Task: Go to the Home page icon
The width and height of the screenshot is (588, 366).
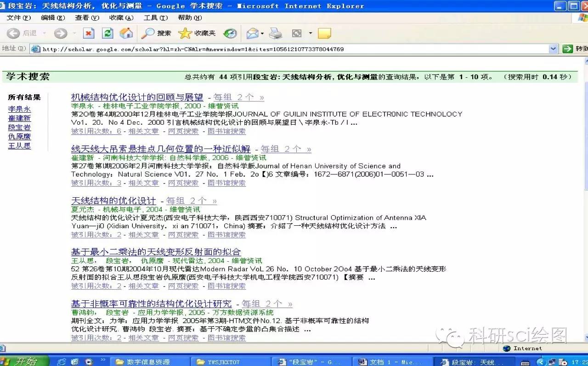Action: coord(126,33)
